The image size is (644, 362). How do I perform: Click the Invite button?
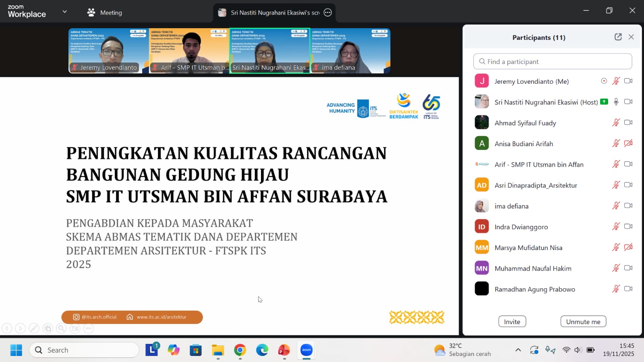[512, 321]
